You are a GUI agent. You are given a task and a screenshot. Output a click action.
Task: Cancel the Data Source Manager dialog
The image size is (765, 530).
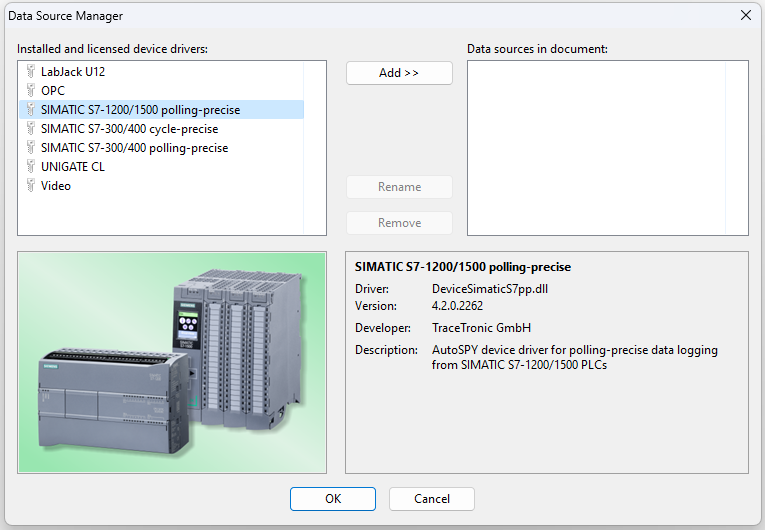coord(432,499)
